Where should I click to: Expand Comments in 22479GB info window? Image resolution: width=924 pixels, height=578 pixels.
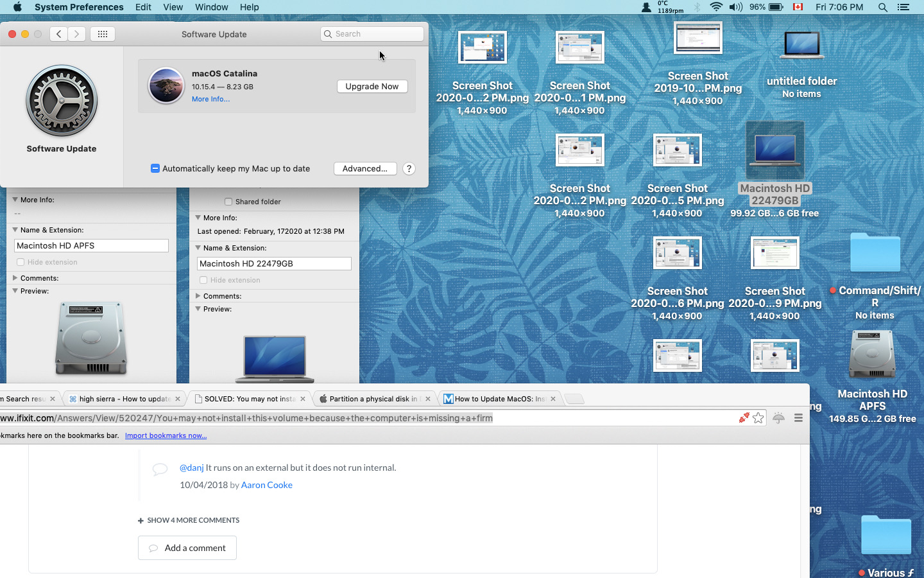click(x=198, y=296)
